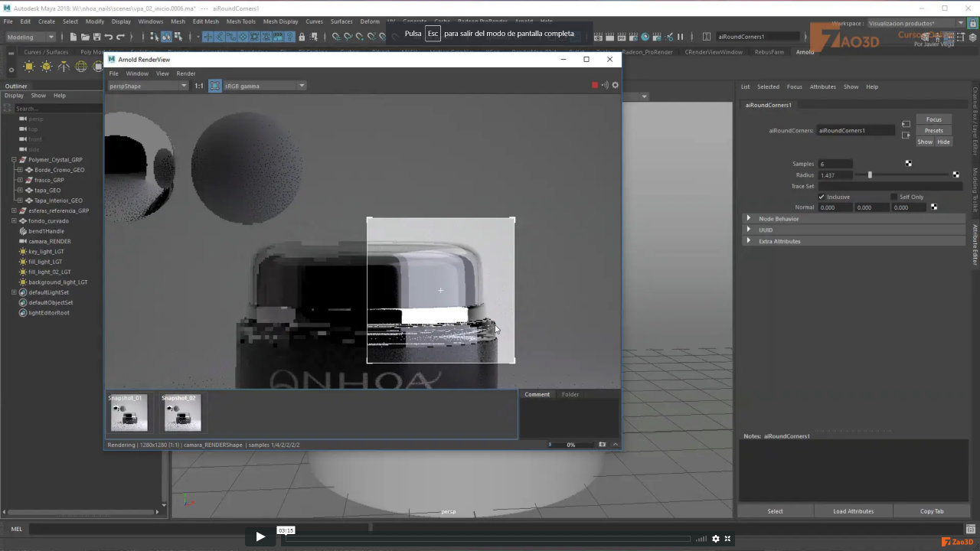The width and height of the screenshot is (980, 551).
Task: Click the video progress bar
Action: [x=488, y=539]
